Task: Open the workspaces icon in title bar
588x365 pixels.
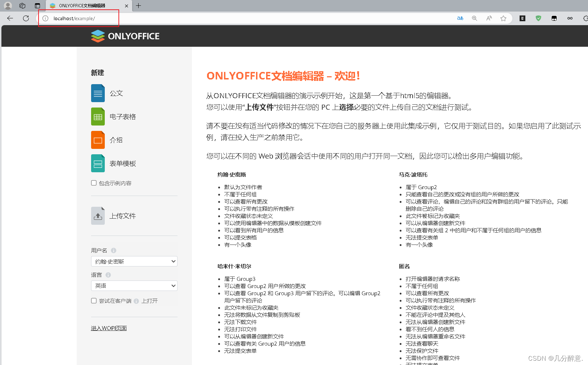Action: point(22,5)
